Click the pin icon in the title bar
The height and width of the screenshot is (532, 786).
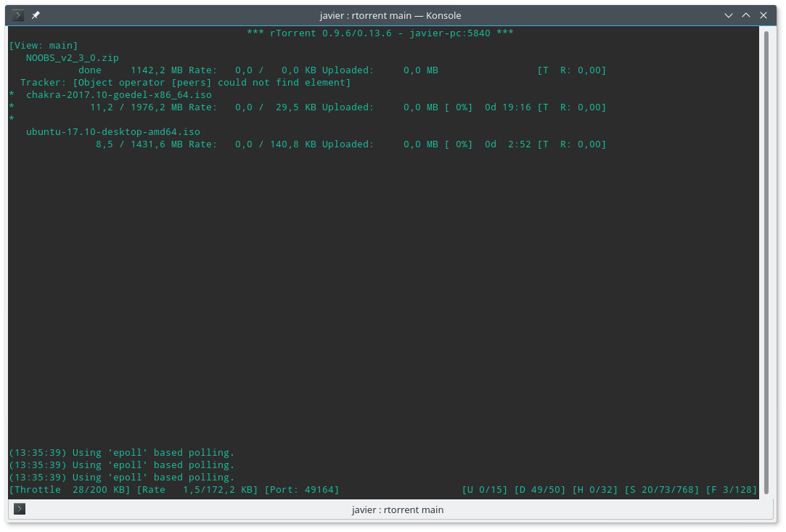pyautogui.click(x=36, y=15)
